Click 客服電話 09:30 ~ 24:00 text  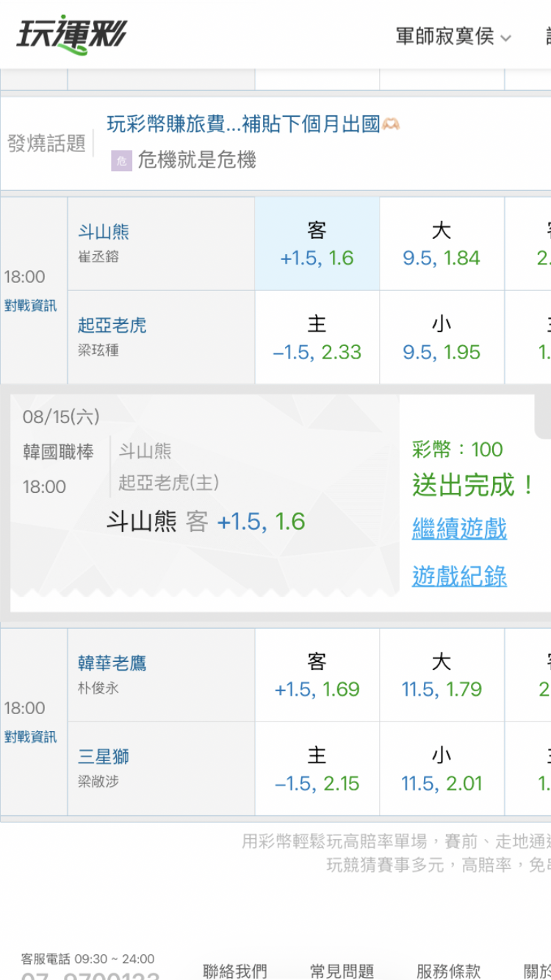(x=87, y=959)
